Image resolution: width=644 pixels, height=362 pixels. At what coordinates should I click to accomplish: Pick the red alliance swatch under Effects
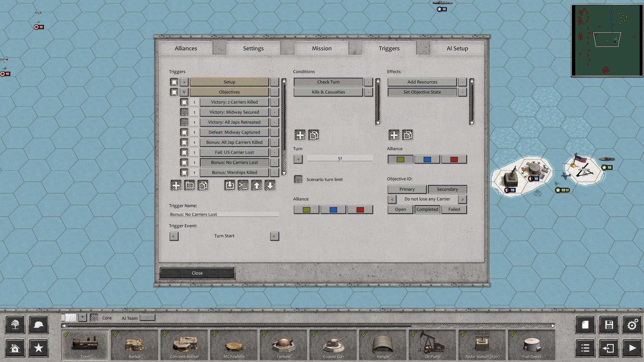(x=454, y=159)
